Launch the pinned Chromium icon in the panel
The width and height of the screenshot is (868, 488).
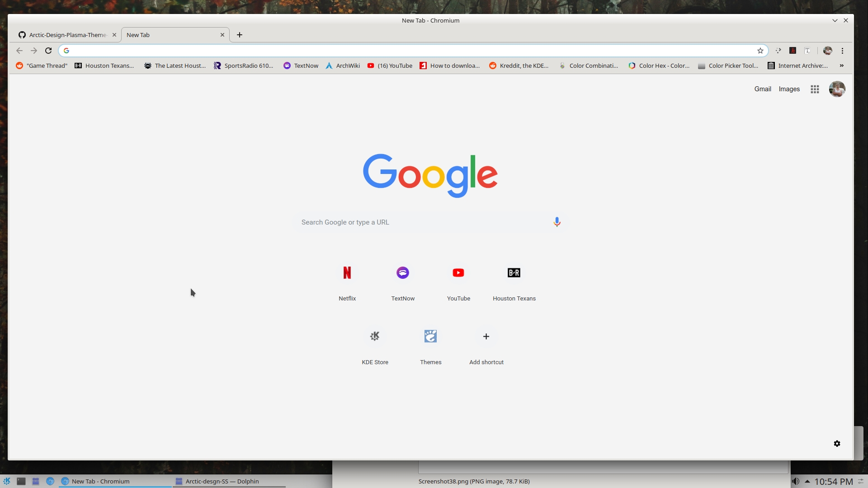50,481
